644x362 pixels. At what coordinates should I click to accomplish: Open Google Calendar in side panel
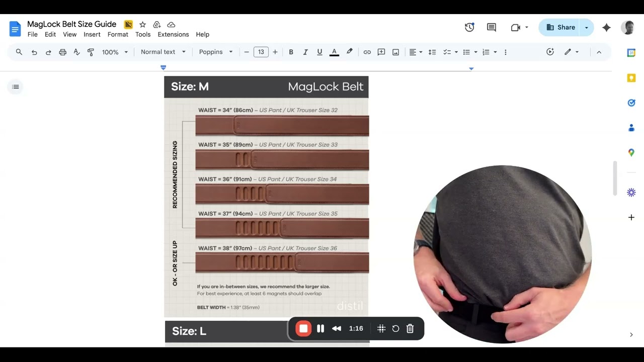tap(631, 53)
